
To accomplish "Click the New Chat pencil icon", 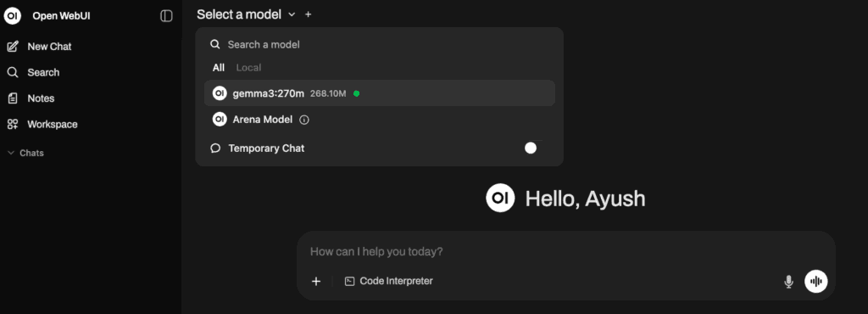I will click(x=12, y=47).
